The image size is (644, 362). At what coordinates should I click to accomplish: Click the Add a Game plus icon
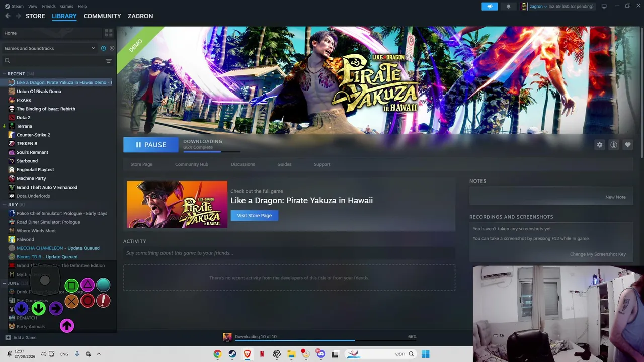point(8,338)
